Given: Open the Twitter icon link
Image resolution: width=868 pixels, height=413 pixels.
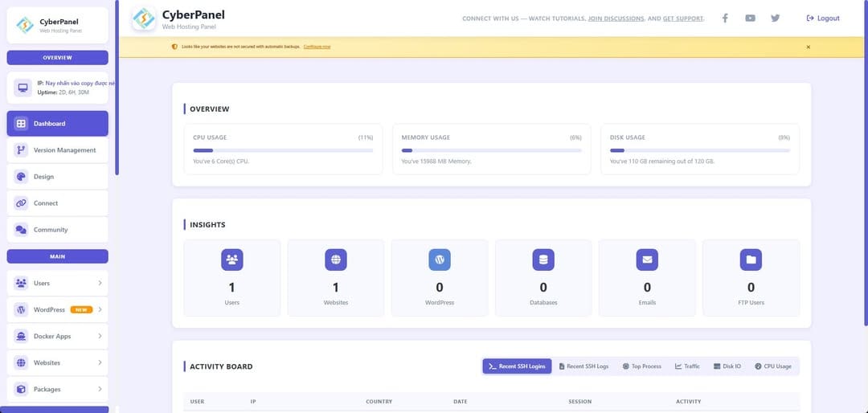Looking at the screenshot, I should 775,18.
